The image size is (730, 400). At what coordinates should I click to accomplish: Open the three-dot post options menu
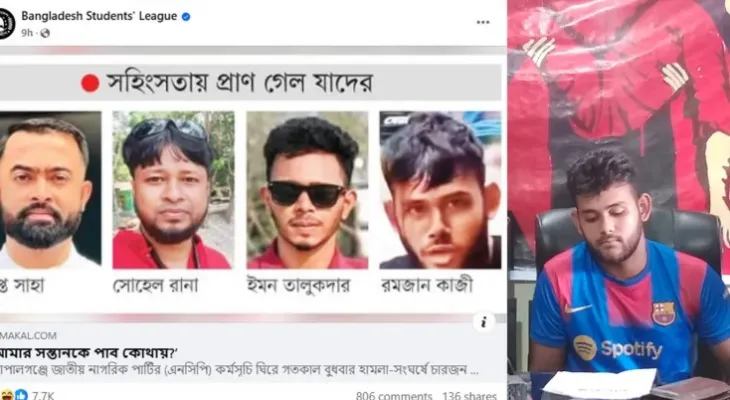483,22
